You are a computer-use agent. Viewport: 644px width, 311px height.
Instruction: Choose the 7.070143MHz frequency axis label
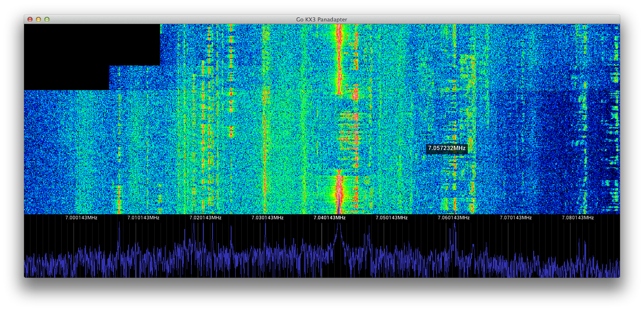tap(516, 218)
